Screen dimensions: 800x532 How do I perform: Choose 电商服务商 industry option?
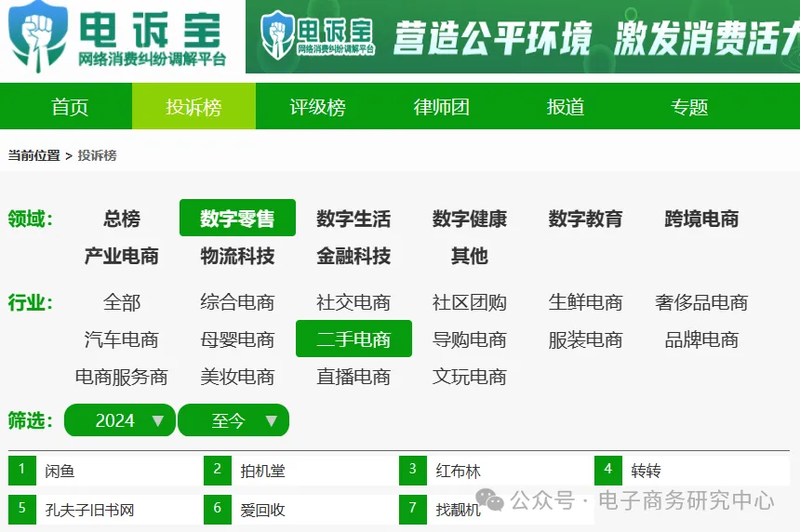coord(122,377)
